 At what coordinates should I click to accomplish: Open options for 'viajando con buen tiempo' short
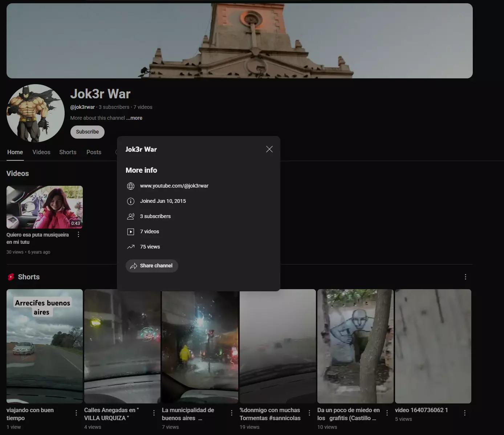click(76, 413)
